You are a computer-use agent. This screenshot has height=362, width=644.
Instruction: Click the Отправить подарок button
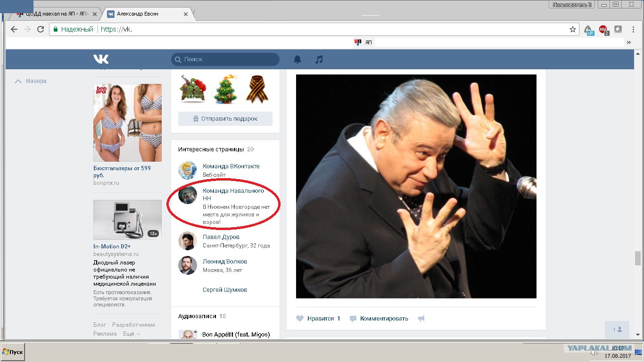(225, 119)
